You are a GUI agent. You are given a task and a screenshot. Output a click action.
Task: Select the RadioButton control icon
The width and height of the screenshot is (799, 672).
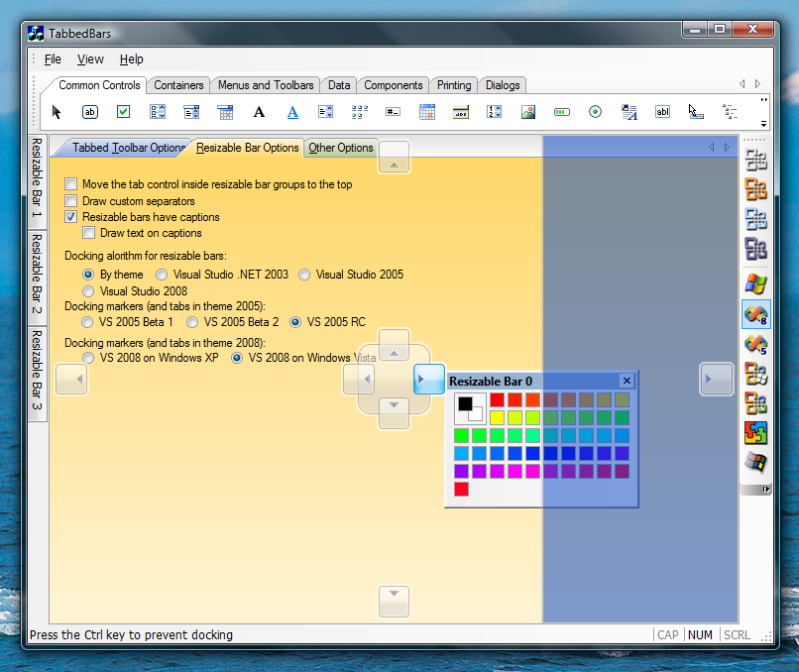point(595,112)
